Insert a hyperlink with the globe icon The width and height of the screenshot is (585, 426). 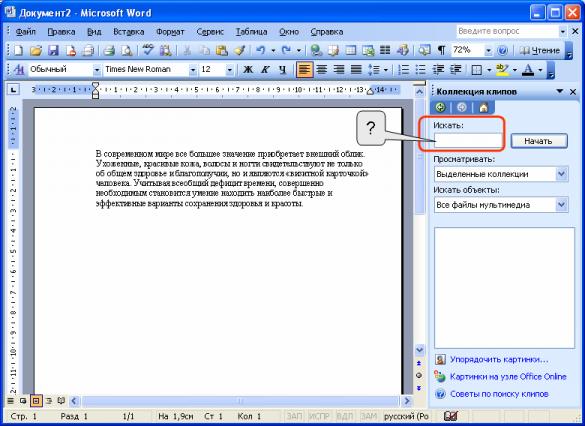click(x=316, y=50)
